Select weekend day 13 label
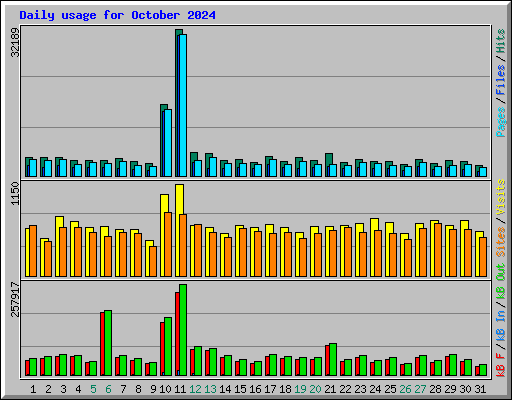This screenshot has width=512, height=400. coord(210,389)
